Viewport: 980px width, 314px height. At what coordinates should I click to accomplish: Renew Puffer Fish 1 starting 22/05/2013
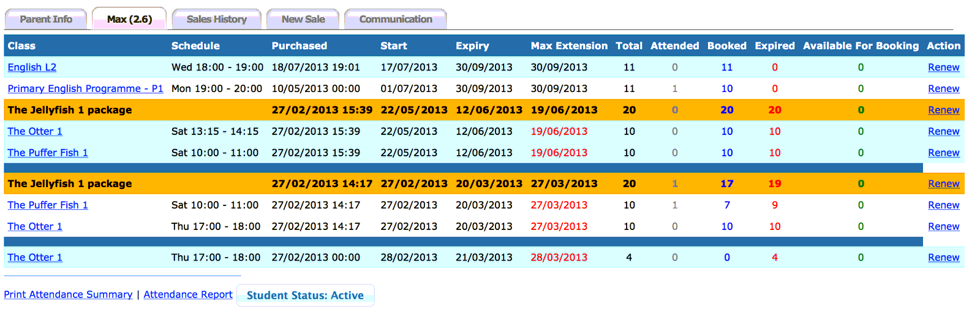[944, 153]
